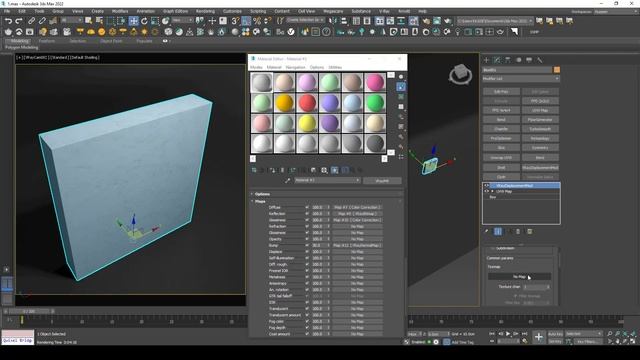Click the Key Mode plus icon

539,337
